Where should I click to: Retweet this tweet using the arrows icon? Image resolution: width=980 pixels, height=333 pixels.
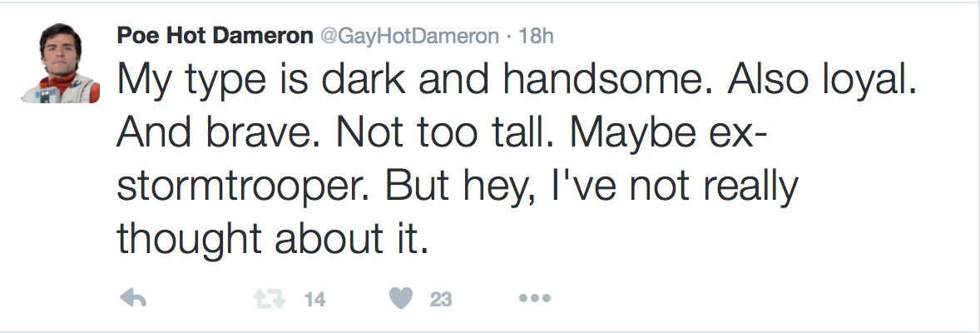click(x=266, y=298)
